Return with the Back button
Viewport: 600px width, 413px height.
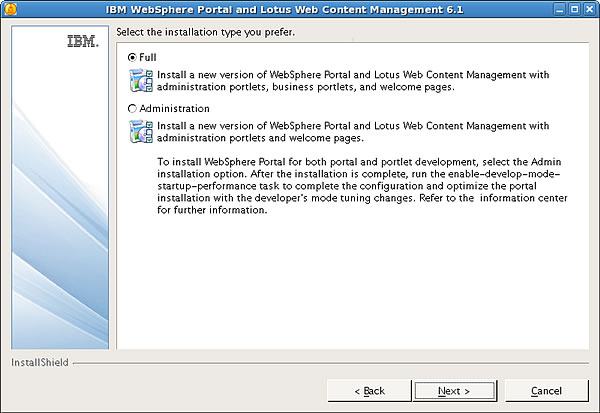[369, 391]
